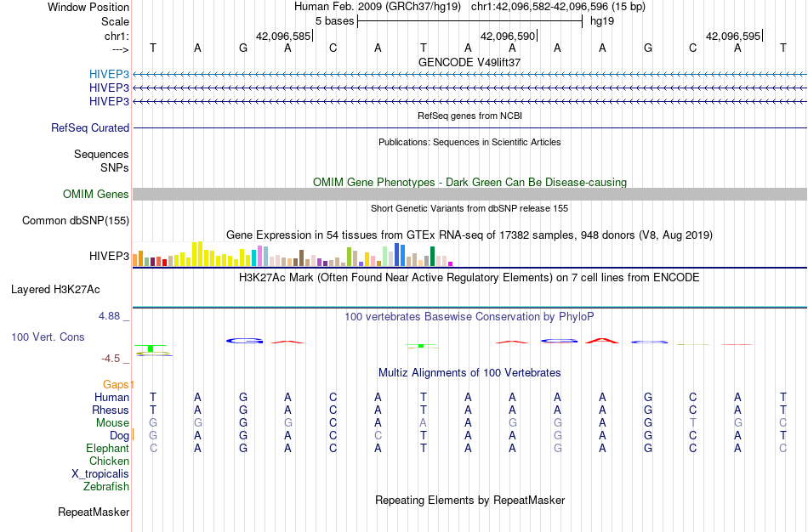
Task: Click the 42,096,595 ruler position
Action: (x=733, y=36)
